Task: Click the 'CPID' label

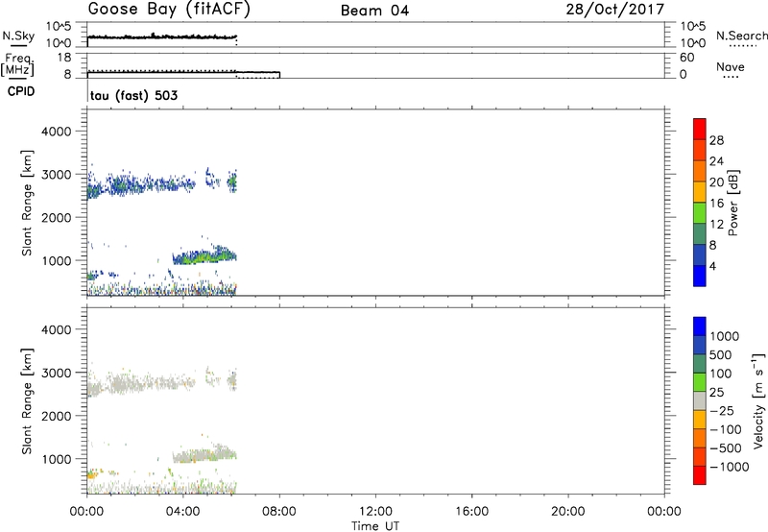Action: pyautogui.click(x=21, y=91)
